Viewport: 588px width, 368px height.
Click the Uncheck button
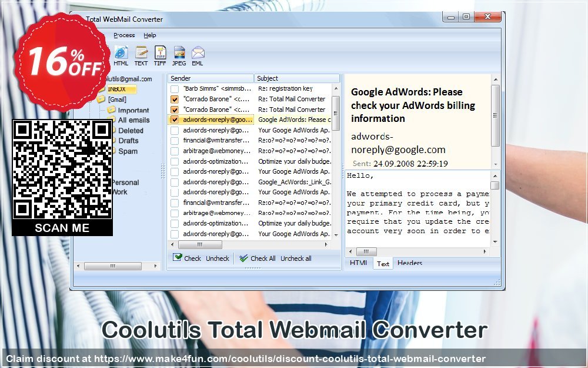click(x=218, y=258)
